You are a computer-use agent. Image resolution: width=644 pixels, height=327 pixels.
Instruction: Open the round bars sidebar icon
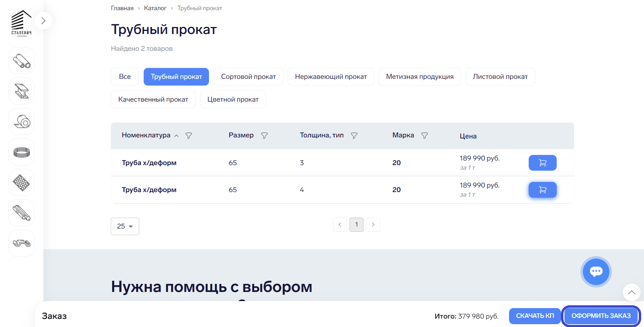(x=22, y=213)
